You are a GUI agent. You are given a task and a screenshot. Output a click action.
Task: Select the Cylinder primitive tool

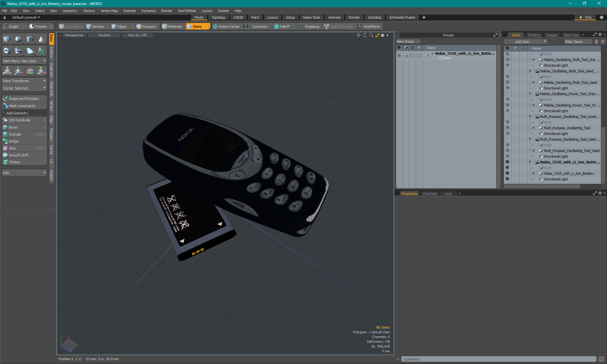[x=30, y=39]
